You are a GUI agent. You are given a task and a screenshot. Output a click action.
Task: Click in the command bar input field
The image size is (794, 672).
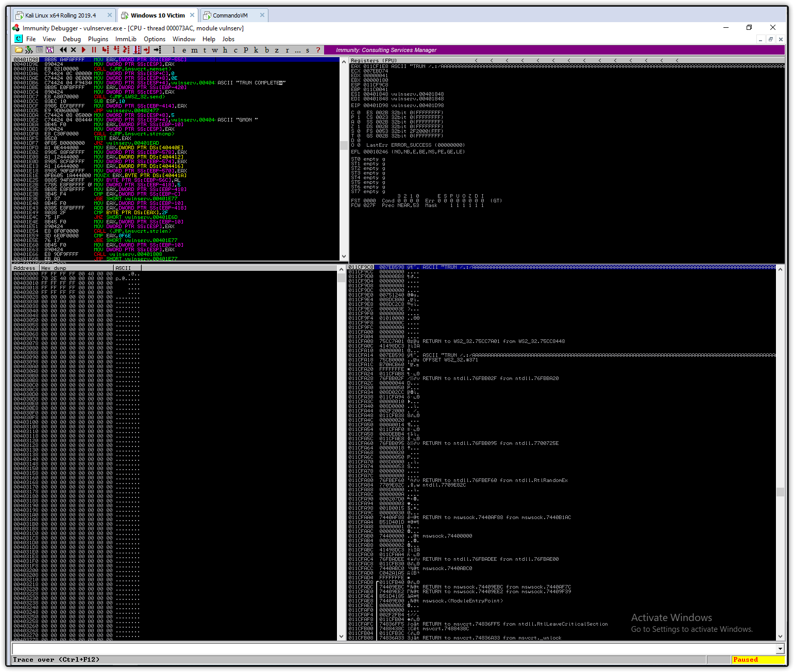coord(394,649)
